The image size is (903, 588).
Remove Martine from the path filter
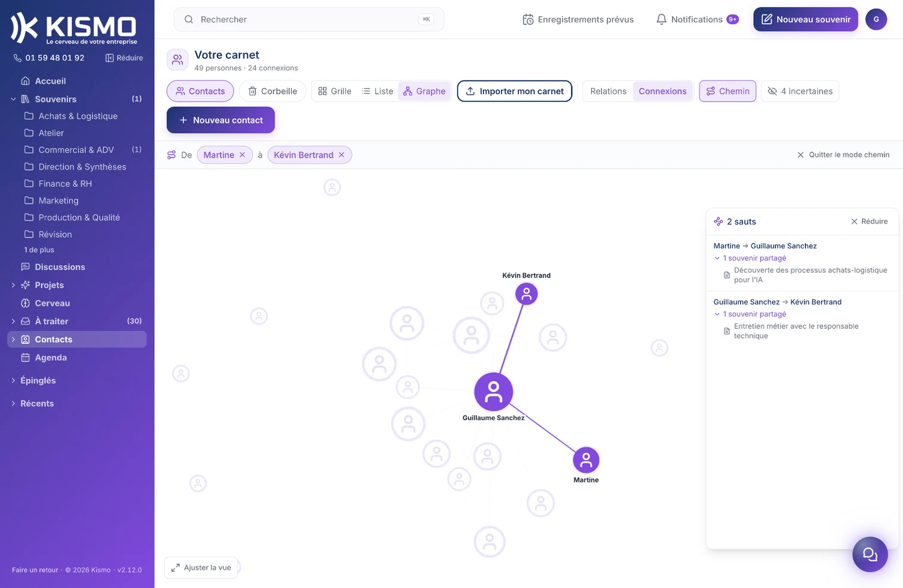point(242,155)
